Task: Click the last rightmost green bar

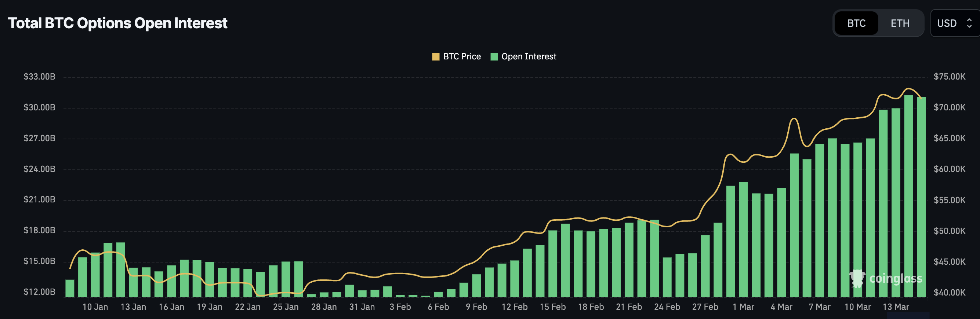Action: (x=921, y=197)
